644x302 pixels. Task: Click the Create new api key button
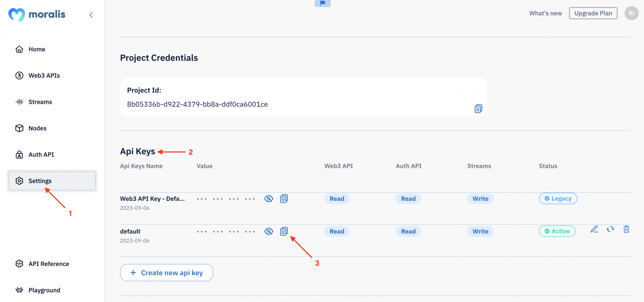pyautogui.click(x=166, y=273)
